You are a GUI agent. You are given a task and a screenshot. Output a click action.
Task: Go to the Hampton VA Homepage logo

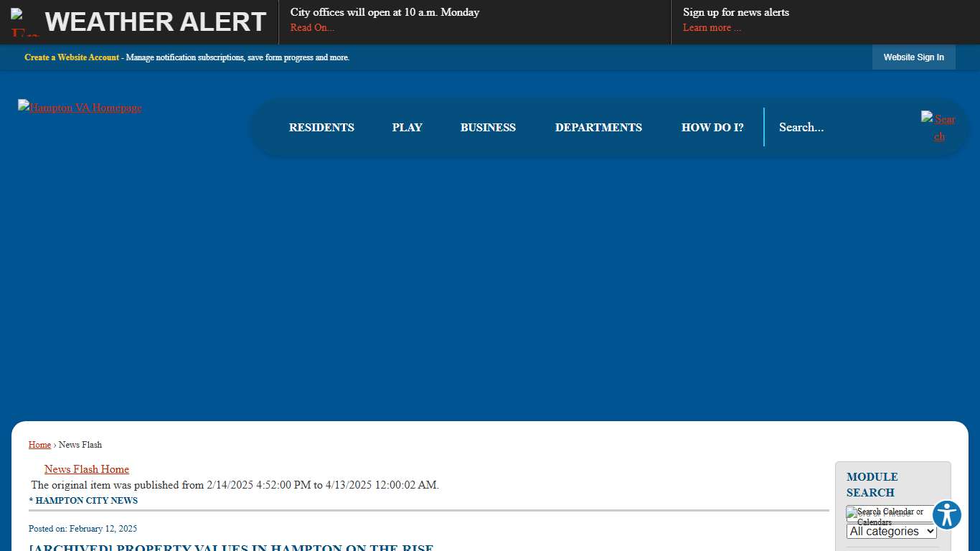[x=80, y=108]
